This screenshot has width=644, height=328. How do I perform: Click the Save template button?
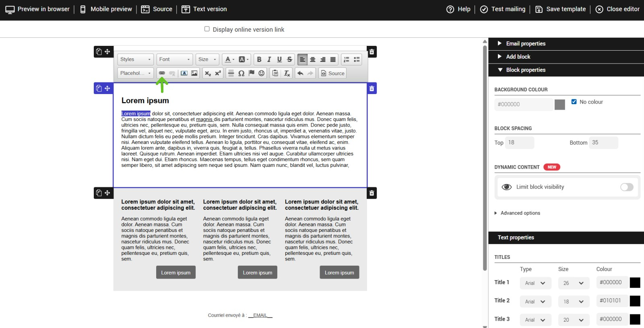coord(560,9)
